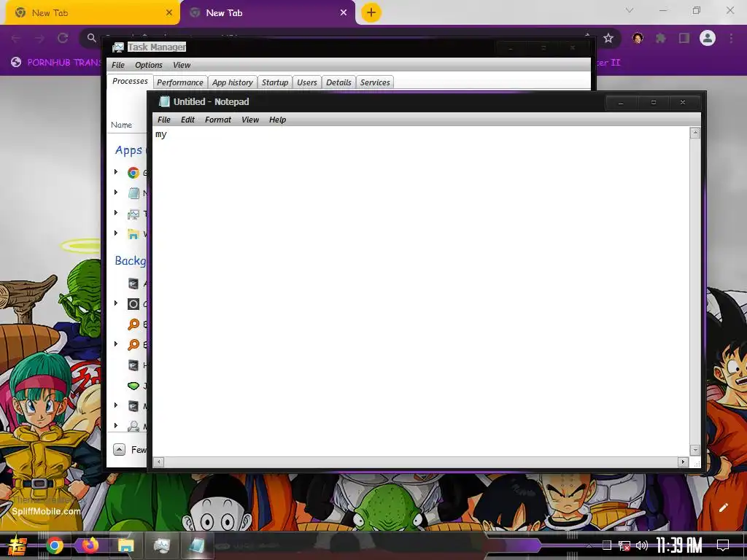Click the small avatar extension icon in Chrome toolbar
The height and width of the screenshot is (560, 747).
tap(638, 38)
